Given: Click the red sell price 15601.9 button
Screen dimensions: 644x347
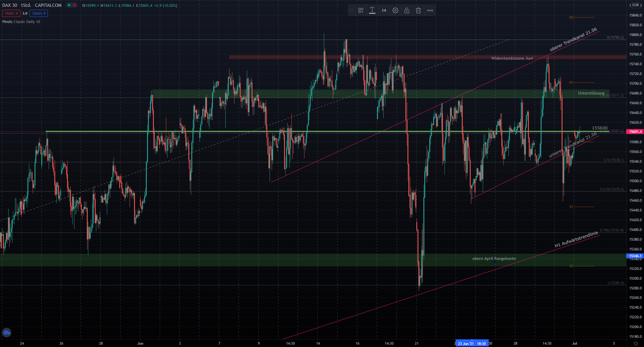Looking at the screenshot, I should pos(11,13).
